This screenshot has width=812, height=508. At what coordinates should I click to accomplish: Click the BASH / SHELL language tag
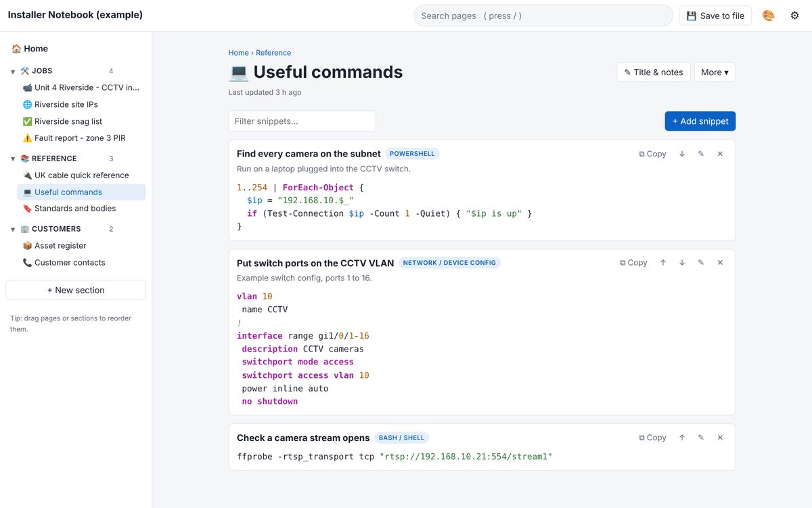(402, 438)
